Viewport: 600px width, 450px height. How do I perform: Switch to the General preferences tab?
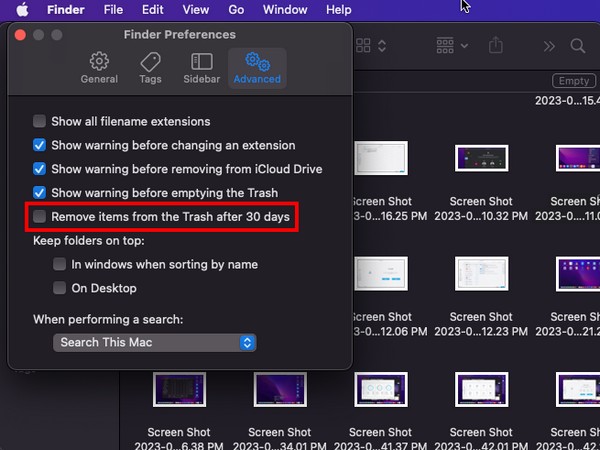point(99,68)
